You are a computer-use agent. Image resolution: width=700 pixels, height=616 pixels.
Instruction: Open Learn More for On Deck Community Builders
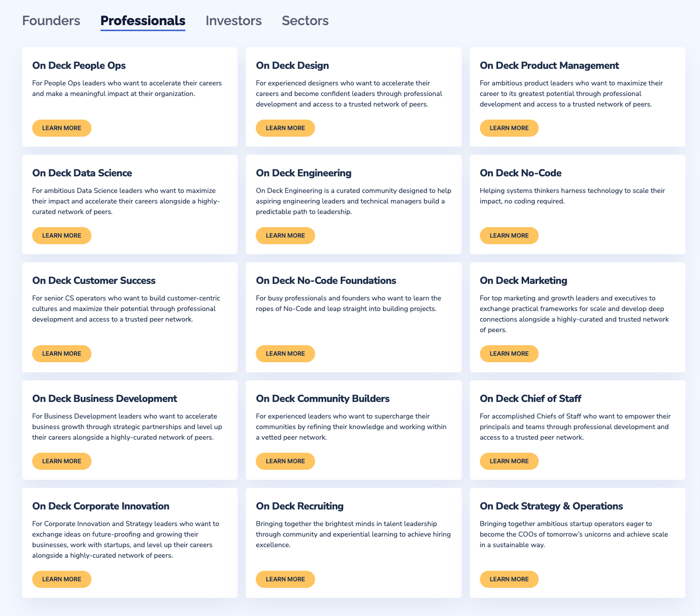[285, 461]
